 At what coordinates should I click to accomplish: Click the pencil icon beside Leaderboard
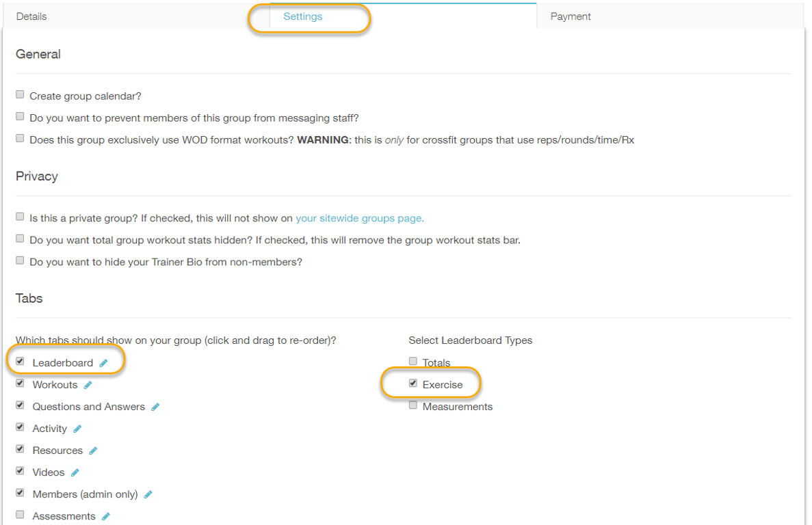(103, 363)
